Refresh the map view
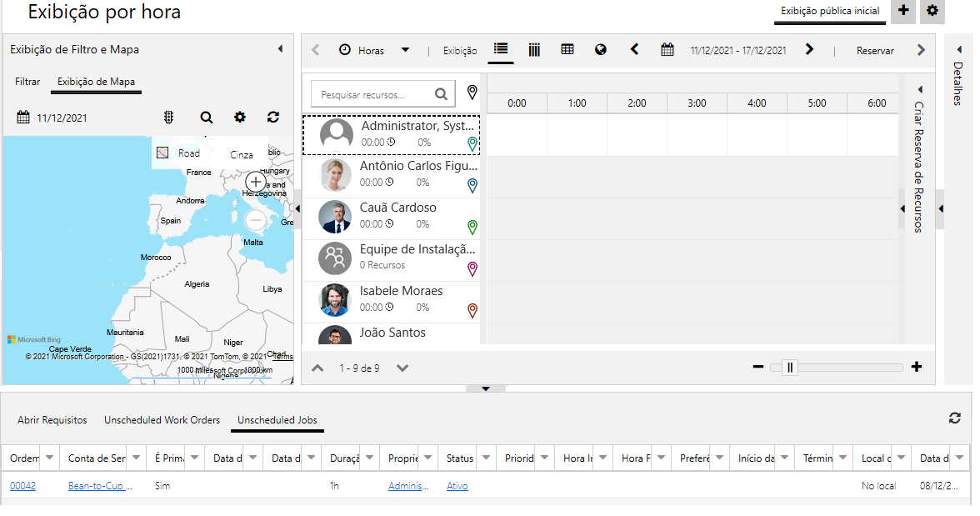980x516 pixels. 273,117
